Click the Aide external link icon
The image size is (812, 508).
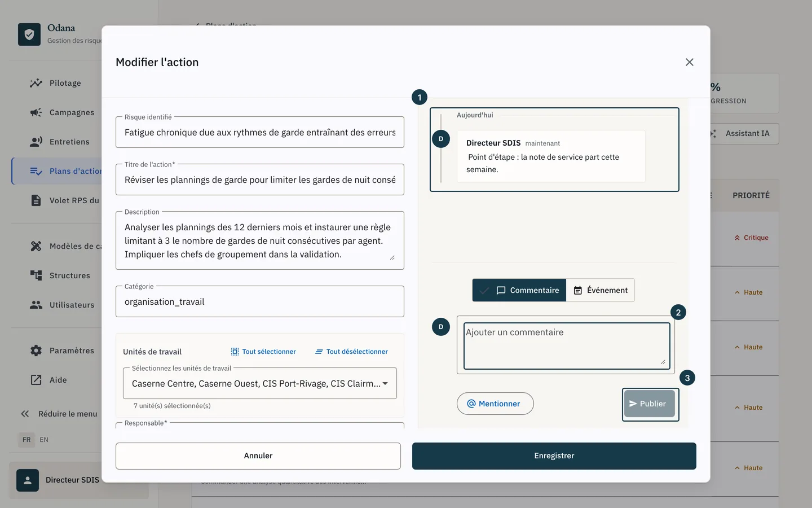coord(36,380)
